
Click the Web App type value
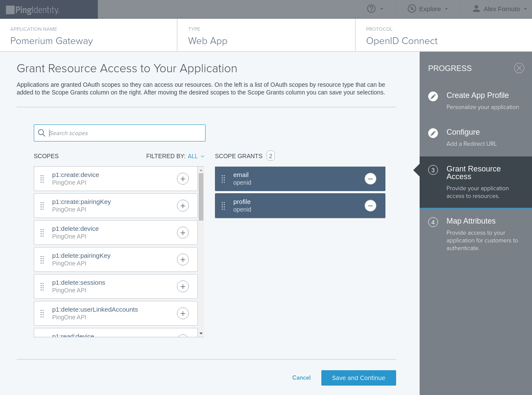208,41
